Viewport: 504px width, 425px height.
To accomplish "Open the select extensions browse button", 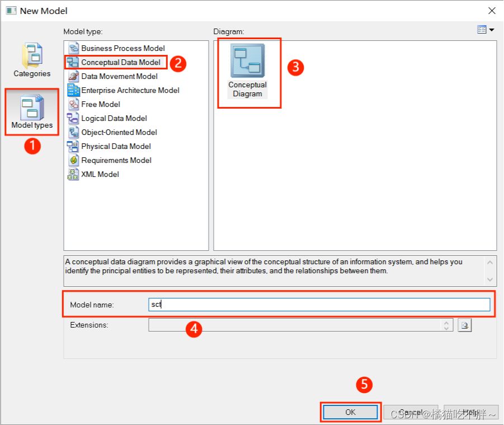I will pyautogui.click(x=464, y=325).
